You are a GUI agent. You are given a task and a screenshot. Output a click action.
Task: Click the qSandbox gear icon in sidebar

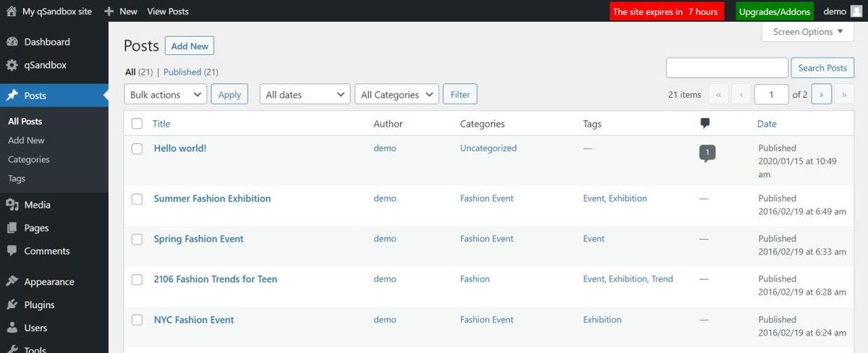click(x=12, y=65)
